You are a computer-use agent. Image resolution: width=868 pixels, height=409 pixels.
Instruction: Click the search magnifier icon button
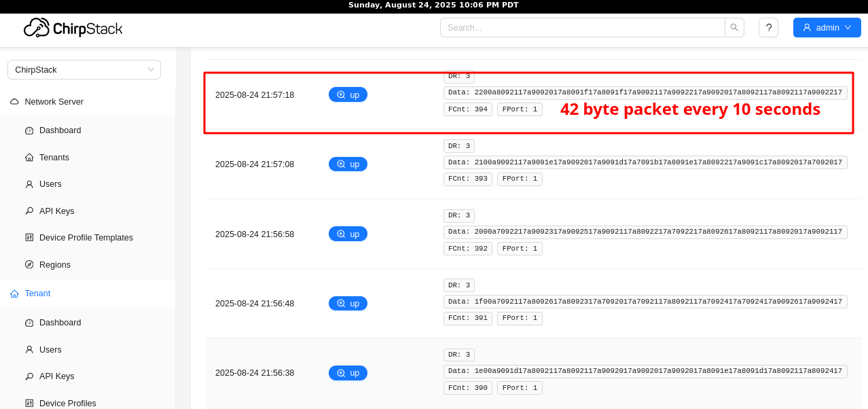[x=734, y=27]
